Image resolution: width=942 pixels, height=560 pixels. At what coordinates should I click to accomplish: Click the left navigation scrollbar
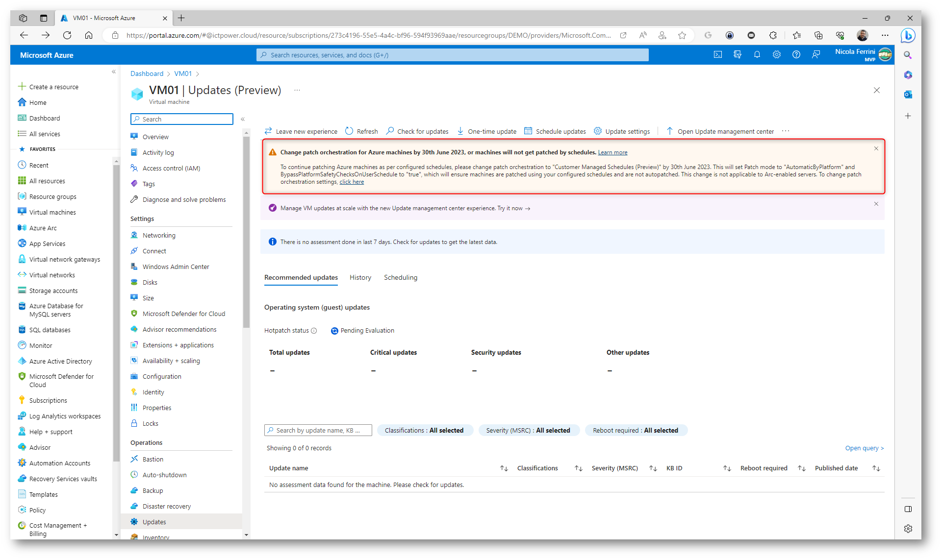pos(116,314)
